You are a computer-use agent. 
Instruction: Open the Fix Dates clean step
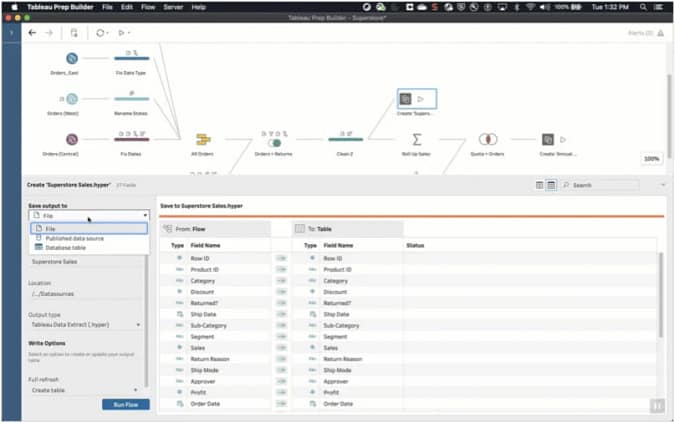pyautogui.click(x=131, y=139)
